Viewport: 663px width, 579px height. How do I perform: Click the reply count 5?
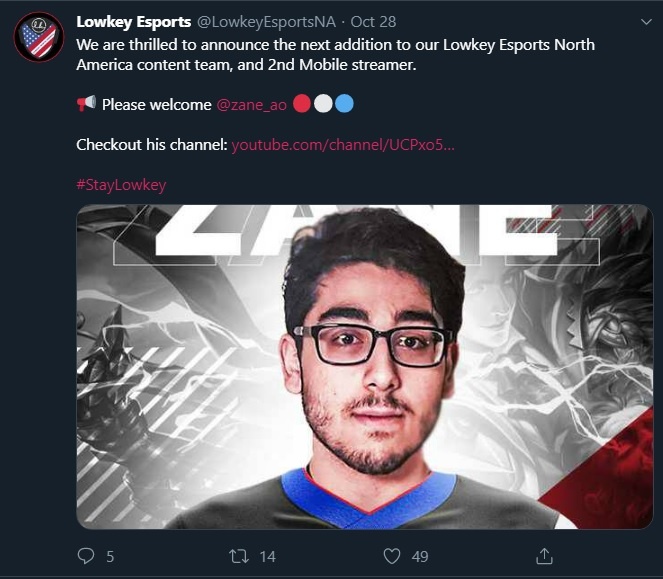coord(110,557)
